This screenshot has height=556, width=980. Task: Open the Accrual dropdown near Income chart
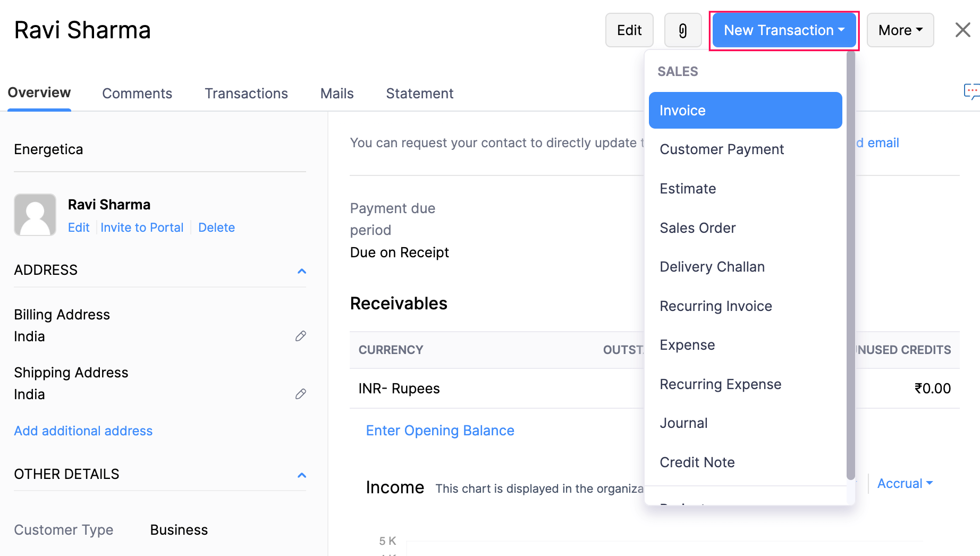click(x=905, y=483)
